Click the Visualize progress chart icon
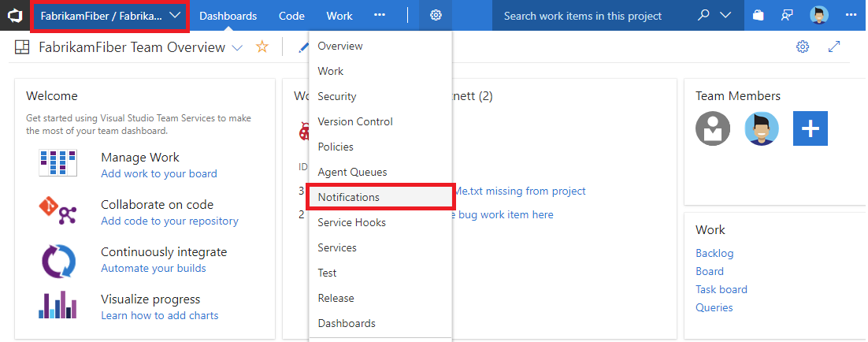Image resolution: width=868 pixels, height=342 pixels. click(58, 305)
